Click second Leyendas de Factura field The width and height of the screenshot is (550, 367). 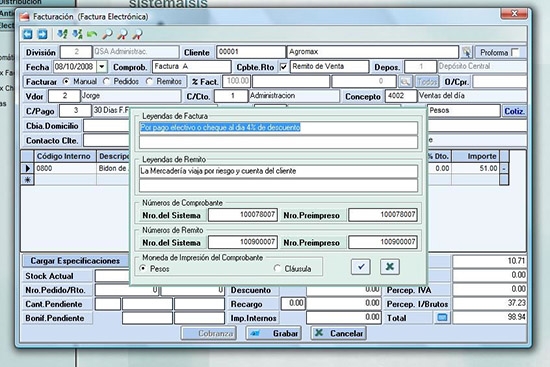(279, 142)
